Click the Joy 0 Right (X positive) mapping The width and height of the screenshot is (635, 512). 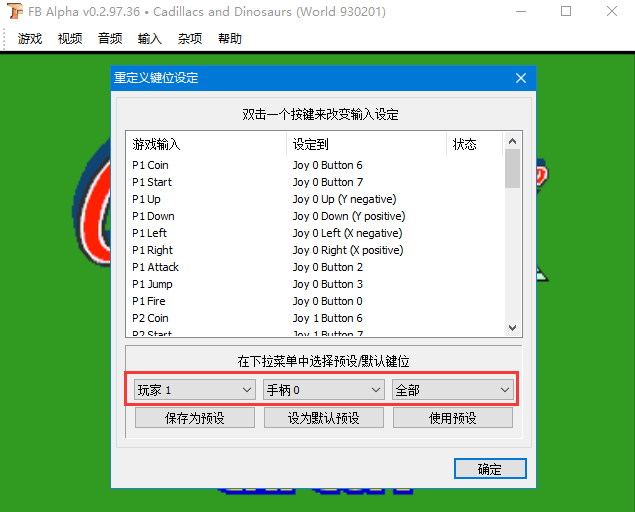(x=348, y=250)
